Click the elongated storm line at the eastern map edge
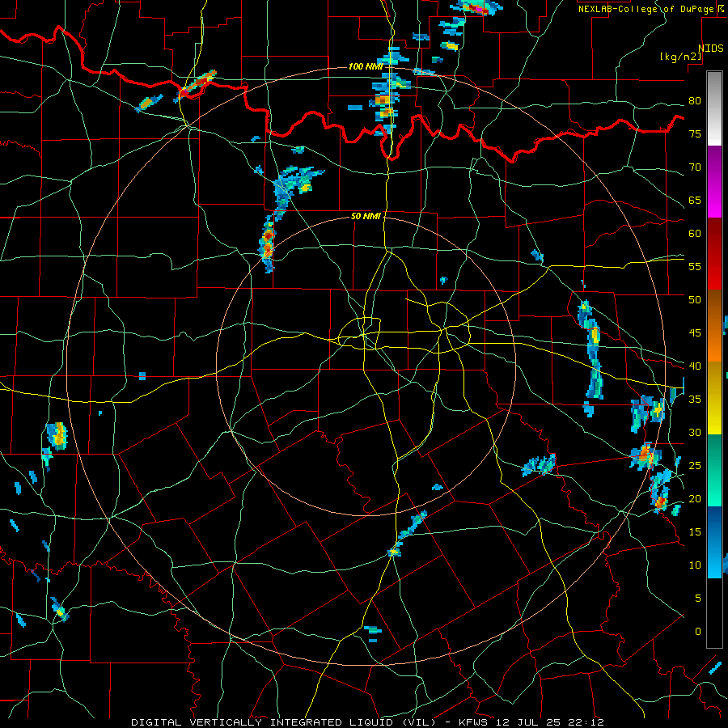The height and width of the screenshot is (728, 728). coord(590,350)
